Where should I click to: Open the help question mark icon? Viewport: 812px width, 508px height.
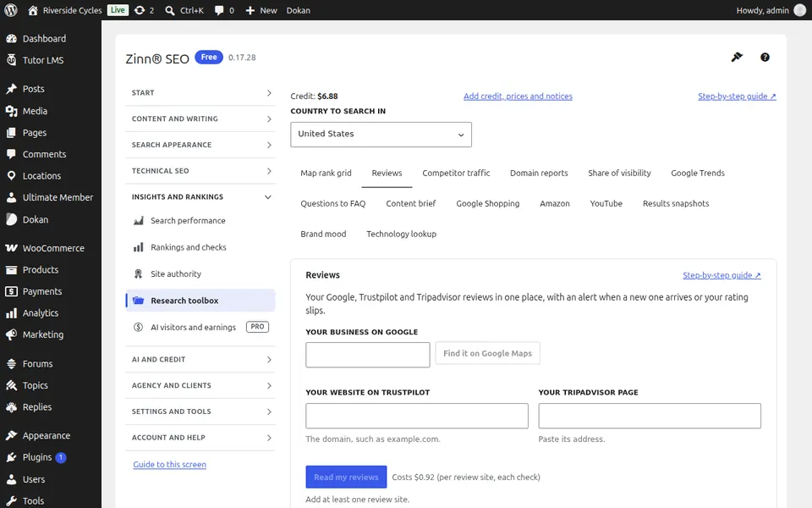click(765, 57)
